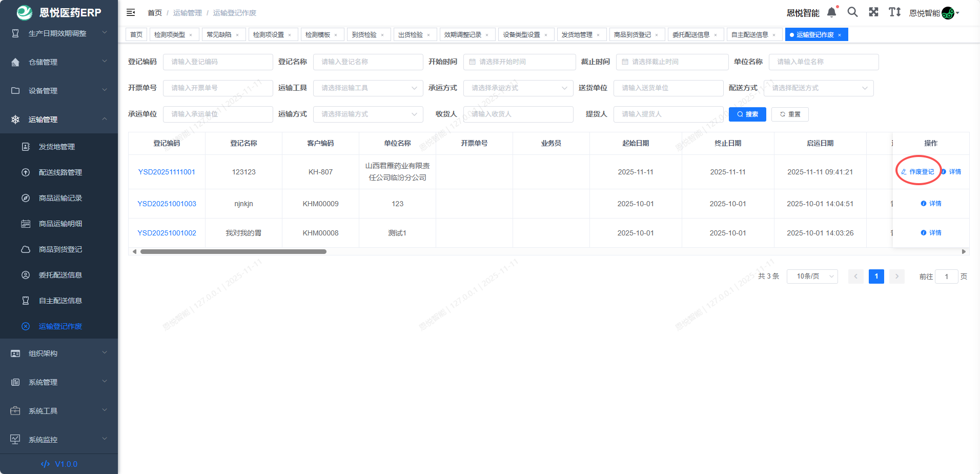The height and width of the screenshot is (474, 980).
Task: Switch to the 到货检验 tab
Action: pyautogui.click(x=364, y=35)
